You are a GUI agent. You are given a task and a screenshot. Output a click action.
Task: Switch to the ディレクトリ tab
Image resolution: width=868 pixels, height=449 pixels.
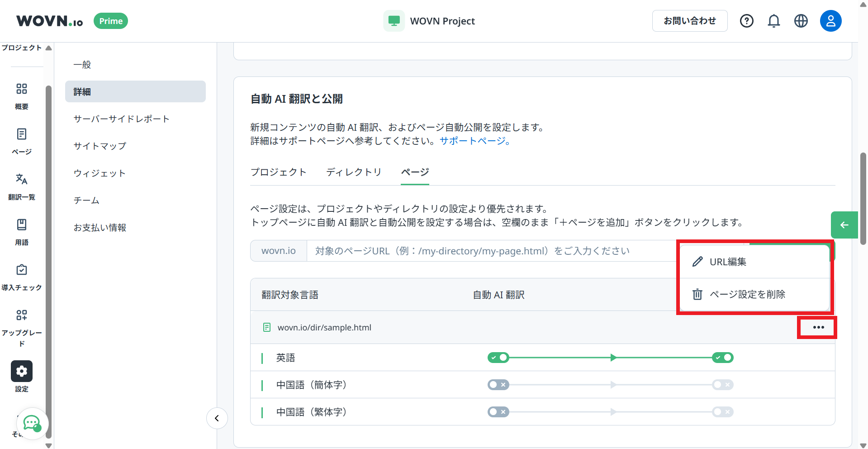point(354,172)
